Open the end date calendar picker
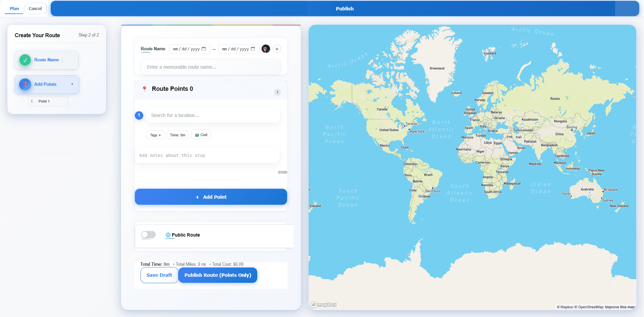The image size is (644, 317). (253, 49)
